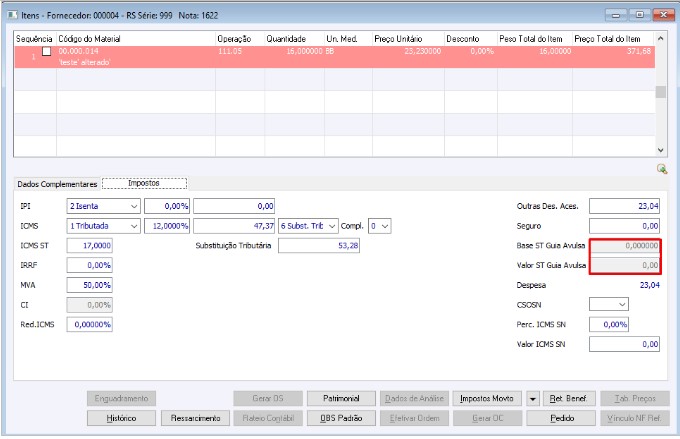Image resolution: width=680 pixels, height=439 pixels.
Task: Click the Valor ICMS SN field
Action: (x=624, y=344)
